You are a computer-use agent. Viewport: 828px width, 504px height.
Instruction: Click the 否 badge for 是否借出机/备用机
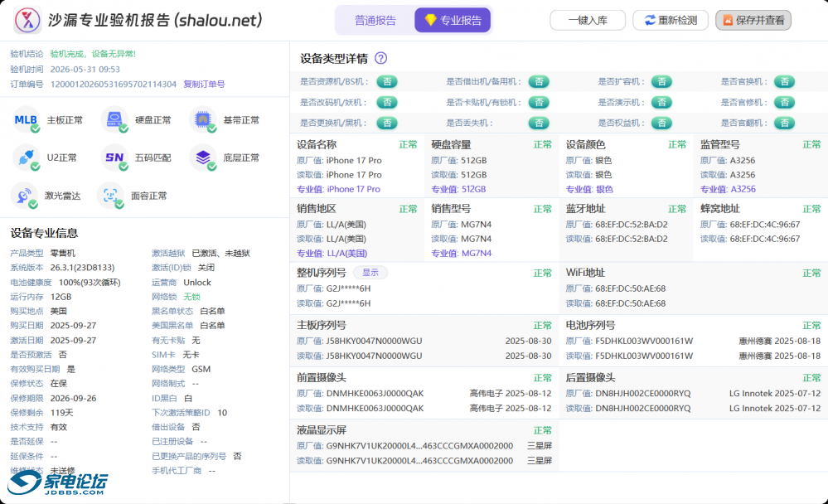(x=539, y=81)
